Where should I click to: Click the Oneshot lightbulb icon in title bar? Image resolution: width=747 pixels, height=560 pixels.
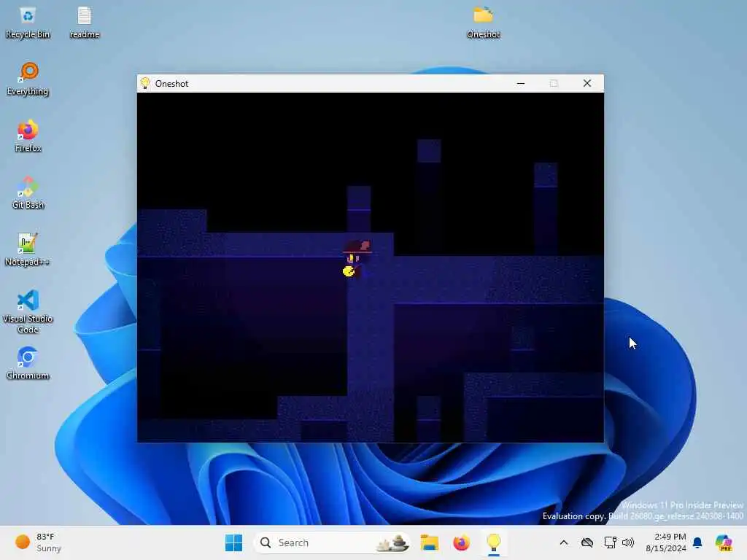click(x=145, y=83)
